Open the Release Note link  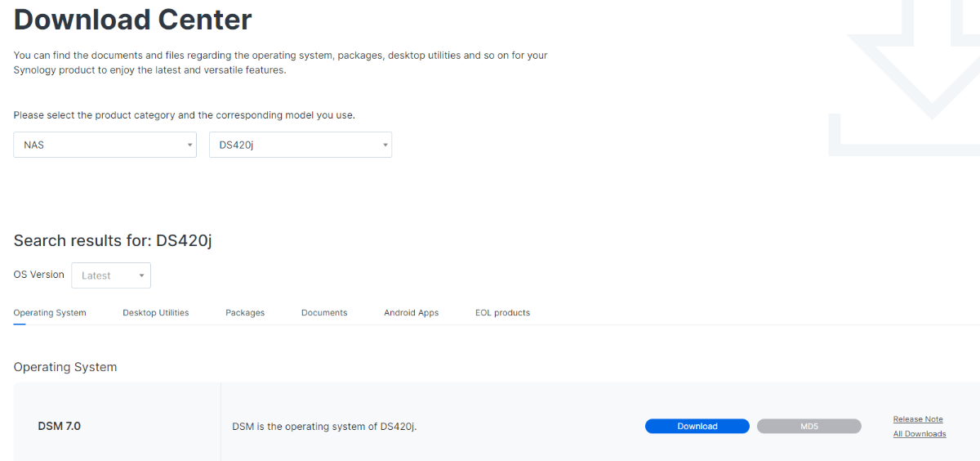pos(918,419)
